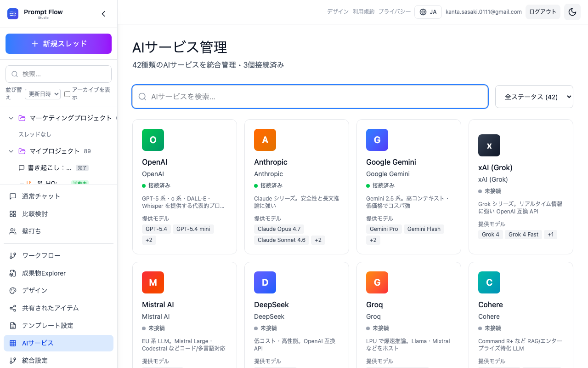Toggle dark mode moon icon

572,12
